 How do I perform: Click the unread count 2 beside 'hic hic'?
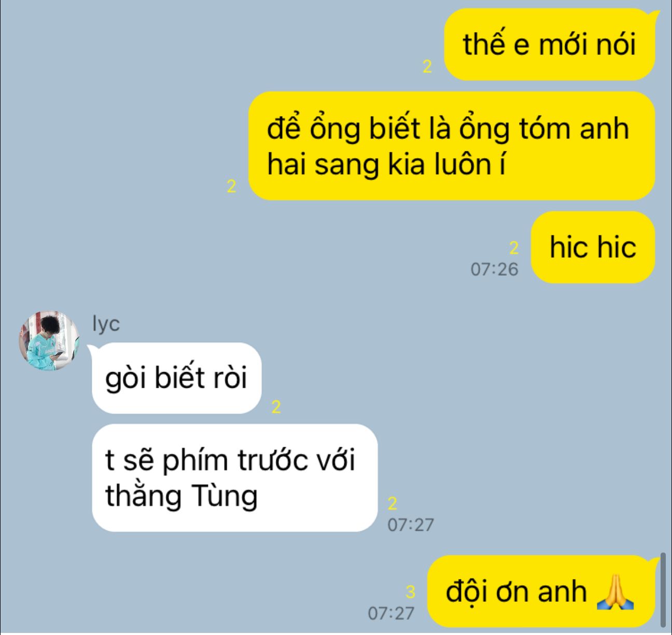pyautogui.click(x=514, y=248)
